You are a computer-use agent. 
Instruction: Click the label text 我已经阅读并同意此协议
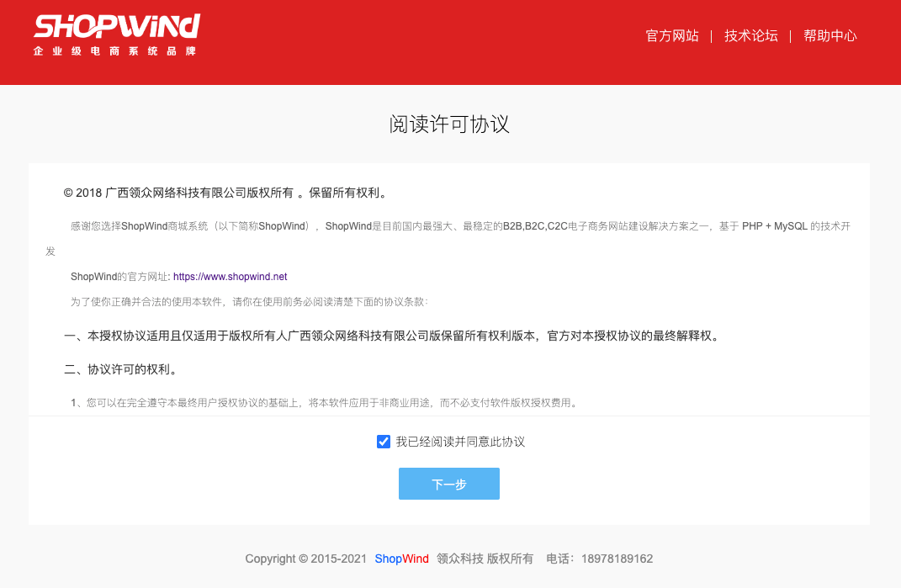click(460, 442)
